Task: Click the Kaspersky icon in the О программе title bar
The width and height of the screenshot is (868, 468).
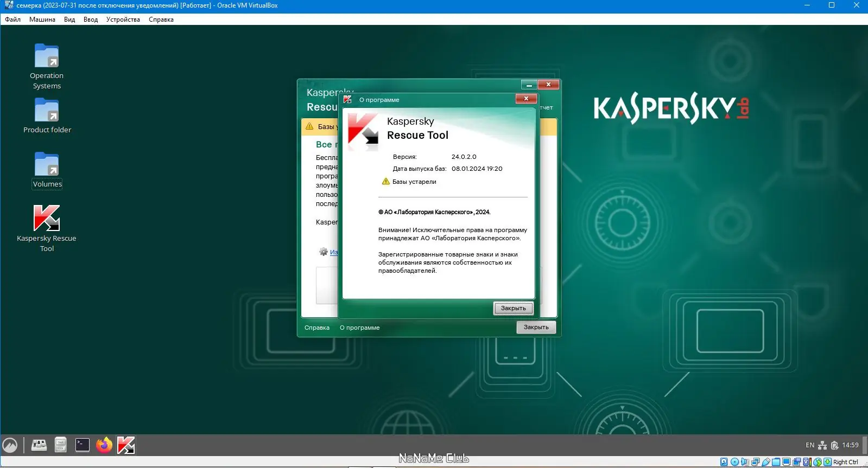Action: tap(347, 99)
